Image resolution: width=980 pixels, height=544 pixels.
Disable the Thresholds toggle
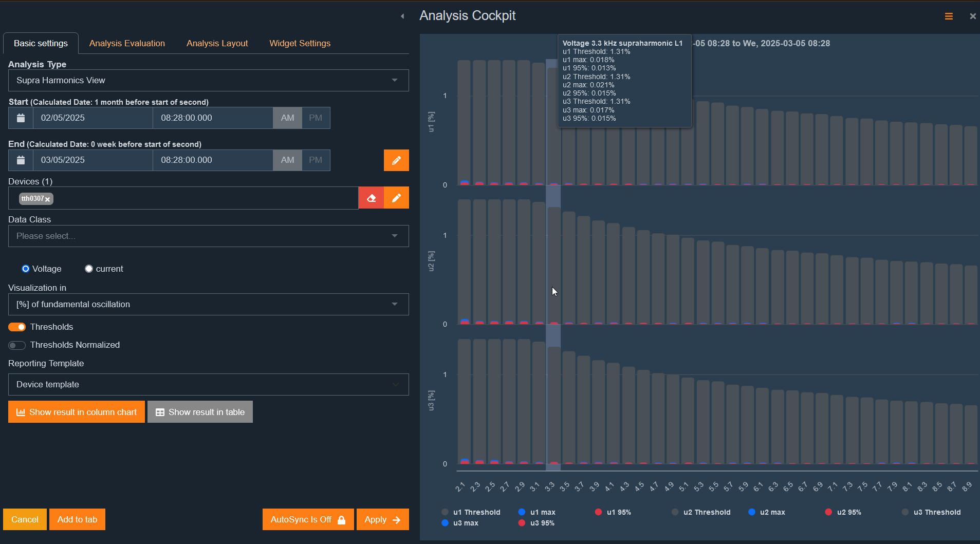[16, 327]
